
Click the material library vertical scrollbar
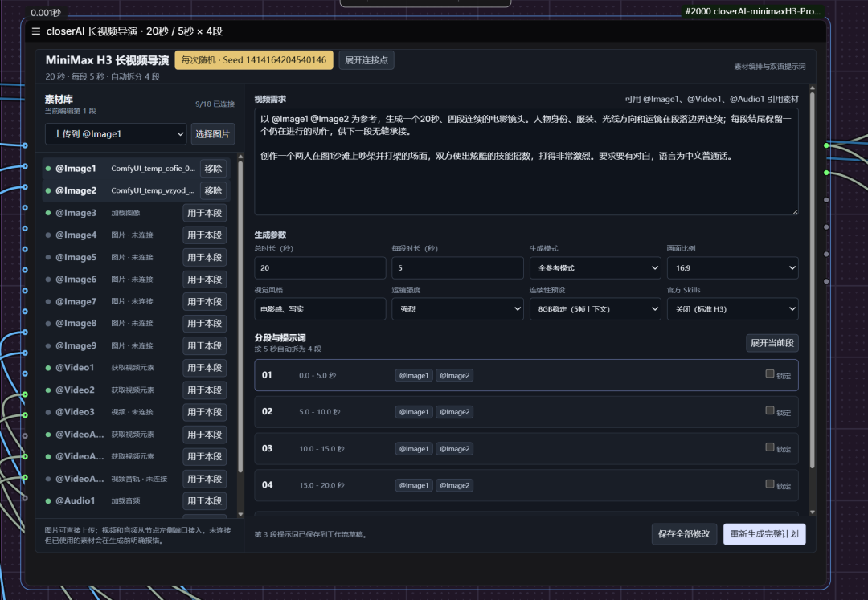point(240,317)
